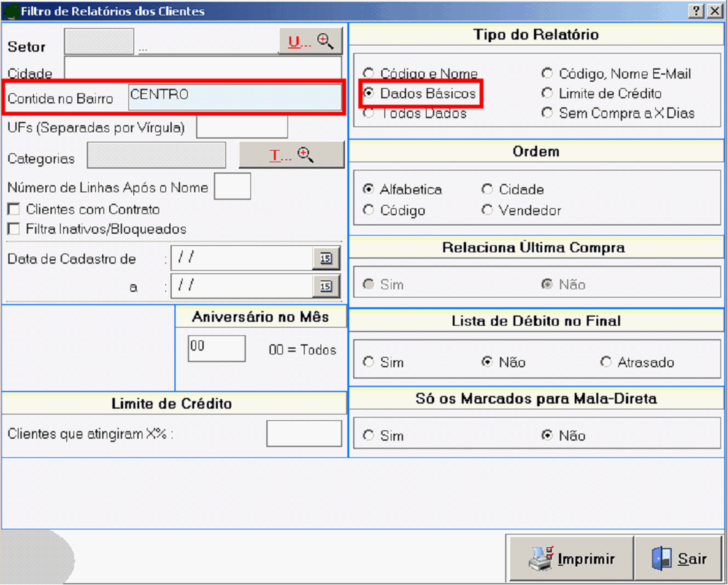
Task: Select Atrasado in Lista de Débito
Action: click(606, 362)
